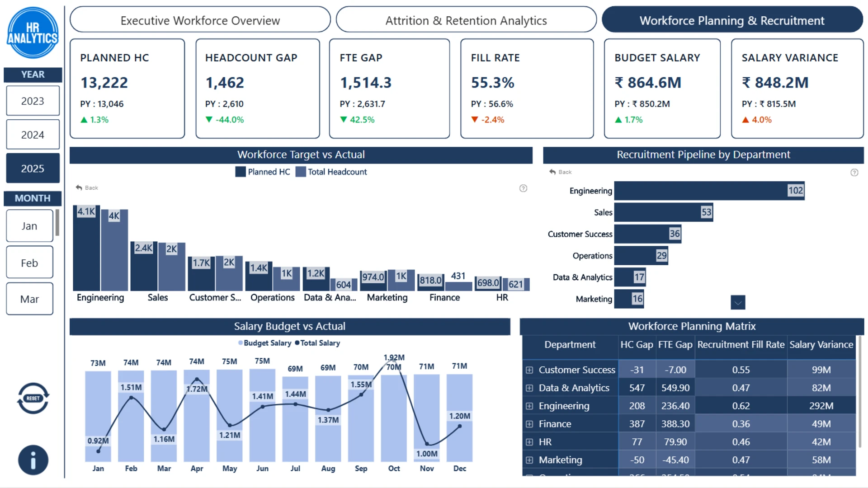
Task: Select Engineering bar in Recruitment Pipeline
Action: (x=709, y=191)
